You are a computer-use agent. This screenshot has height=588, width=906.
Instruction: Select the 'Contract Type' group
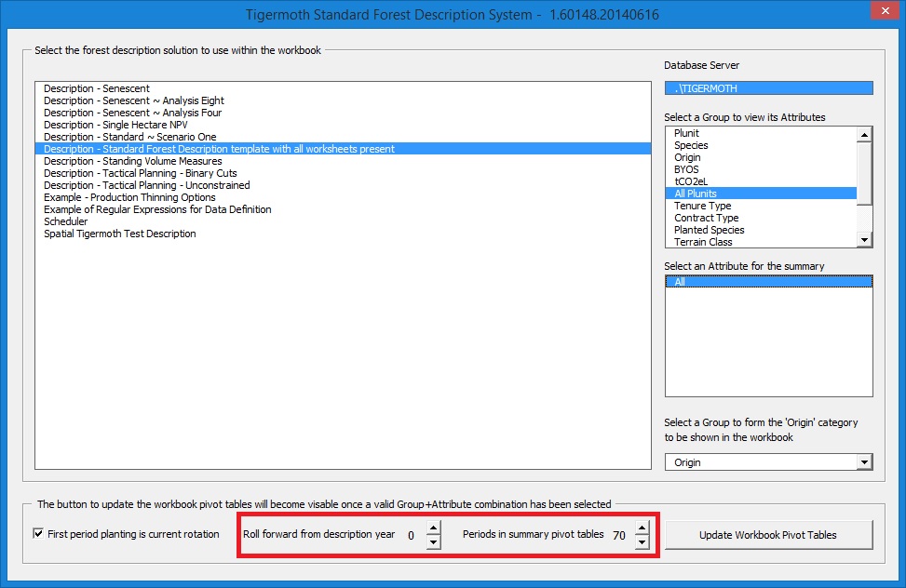pyautogui.click(x=761, y=218)
